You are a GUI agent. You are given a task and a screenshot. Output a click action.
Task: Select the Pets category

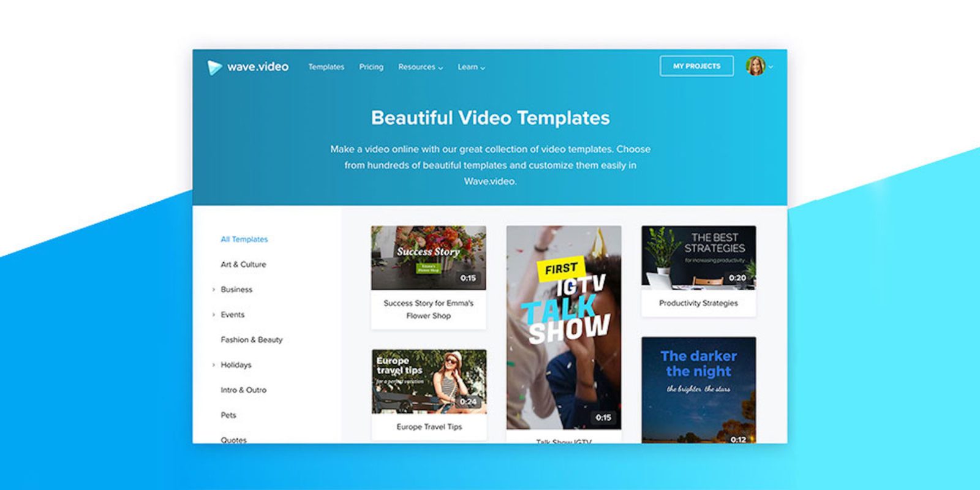click(228, 415)
